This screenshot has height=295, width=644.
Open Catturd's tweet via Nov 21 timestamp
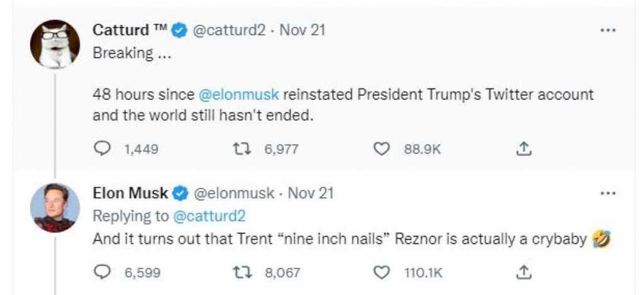coord(303,30)
